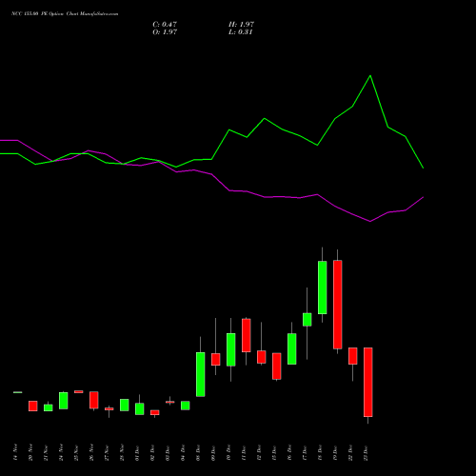476x476 pixels.
Task: Select the red candle for 11 Dec
Action: tap(247, 335)
